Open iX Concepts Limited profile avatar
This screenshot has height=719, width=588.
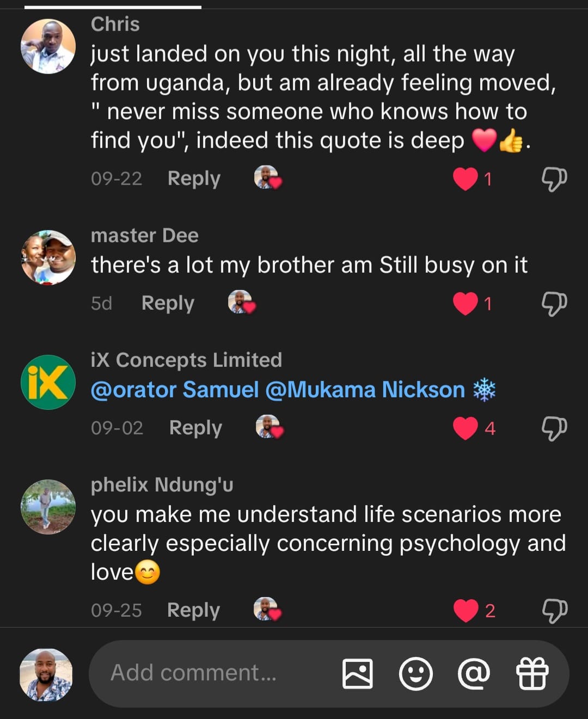48,382
